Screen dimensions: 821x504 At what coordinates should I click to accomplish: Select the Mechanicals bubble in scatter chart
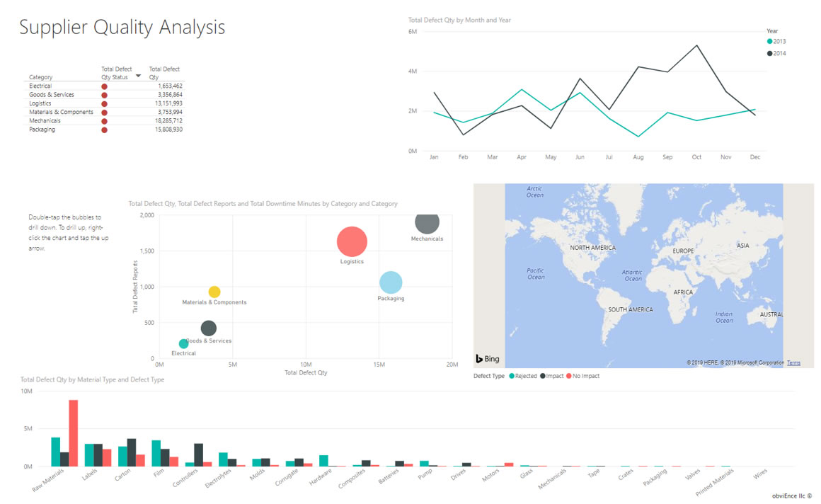[427, 222]
